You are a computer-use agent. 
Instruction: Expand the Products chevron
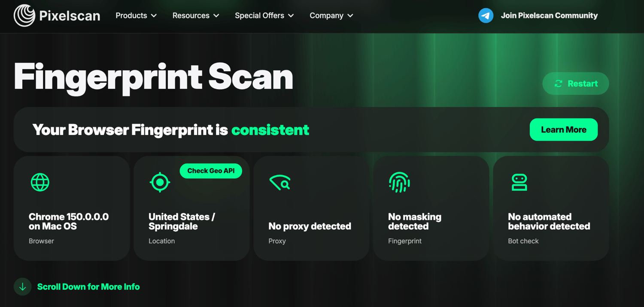pos(154,15)
